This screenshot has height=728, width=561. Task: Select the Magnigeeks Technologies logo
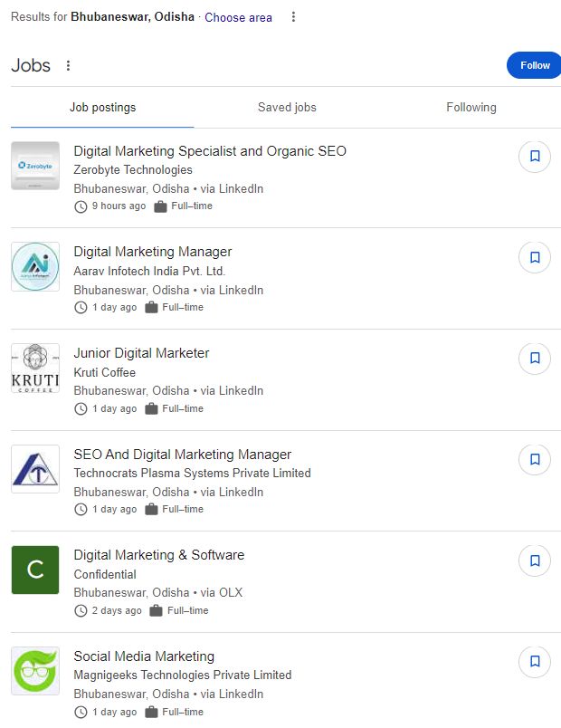34,671
